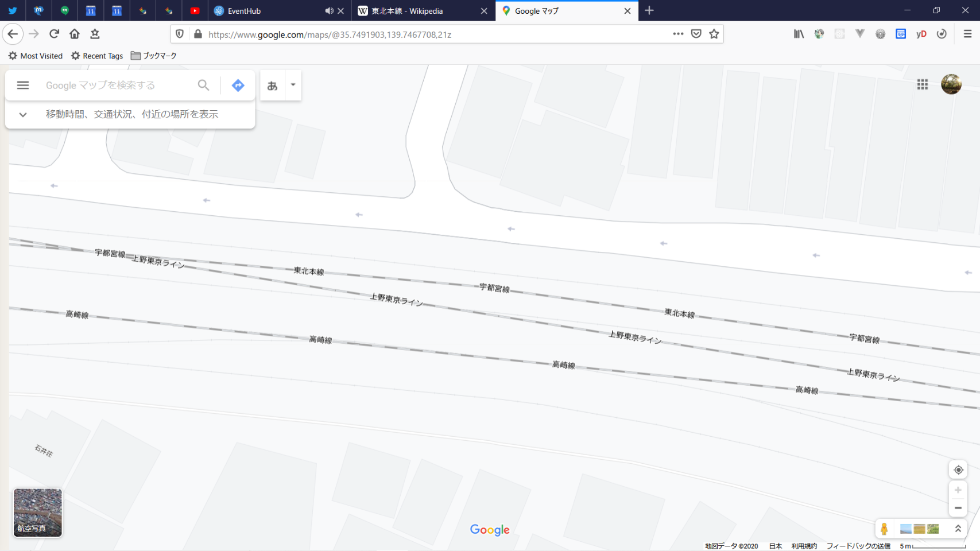Click the Google Maps search input field
Viewport: 980px width, 551px height.
(x=118, y=85)
